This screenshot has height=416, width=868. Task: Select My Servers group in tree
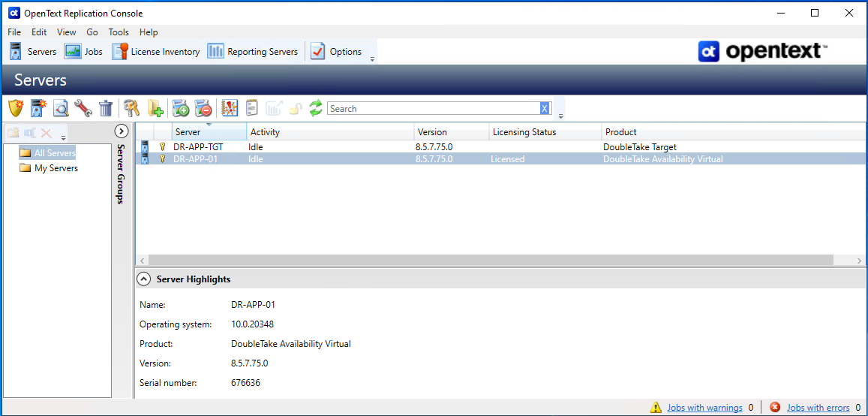[x=56, y=168]
